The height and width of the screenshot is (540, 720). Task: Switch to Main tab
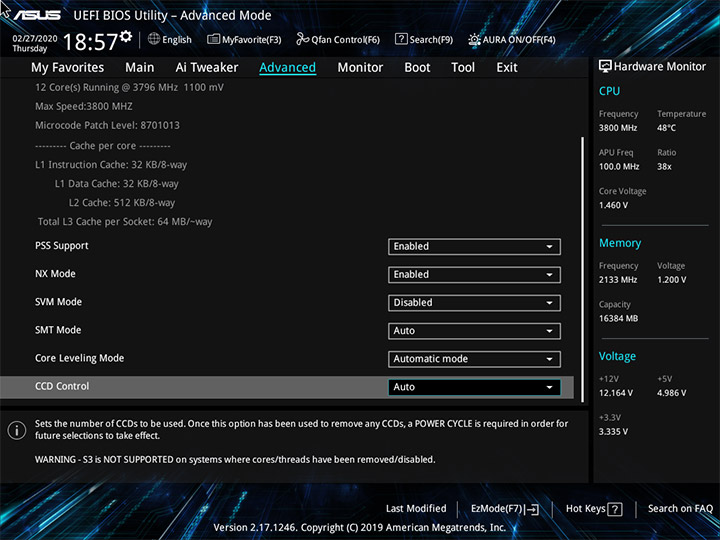click(x=140, y=68)
